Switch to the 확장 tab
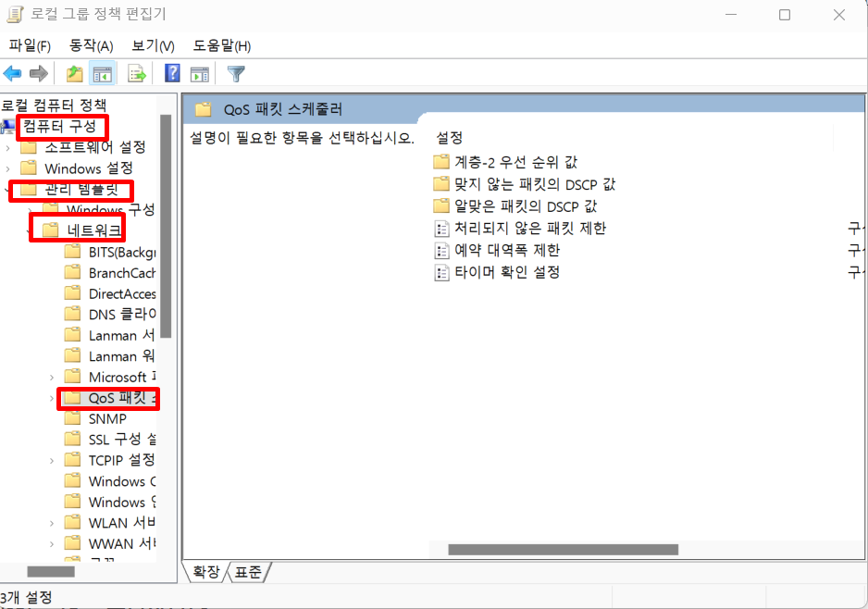This screenshot has height=609, width=868. (206, 571)
